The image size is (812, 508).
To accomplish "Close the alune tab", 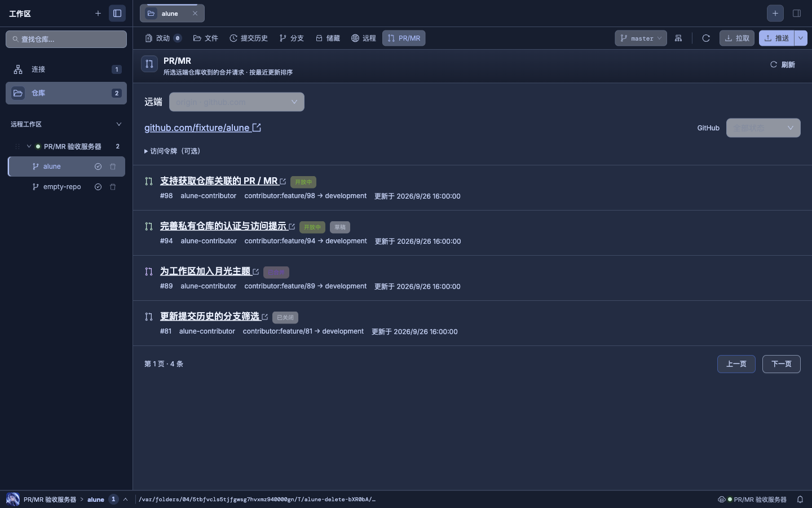I will pos(195,14).
